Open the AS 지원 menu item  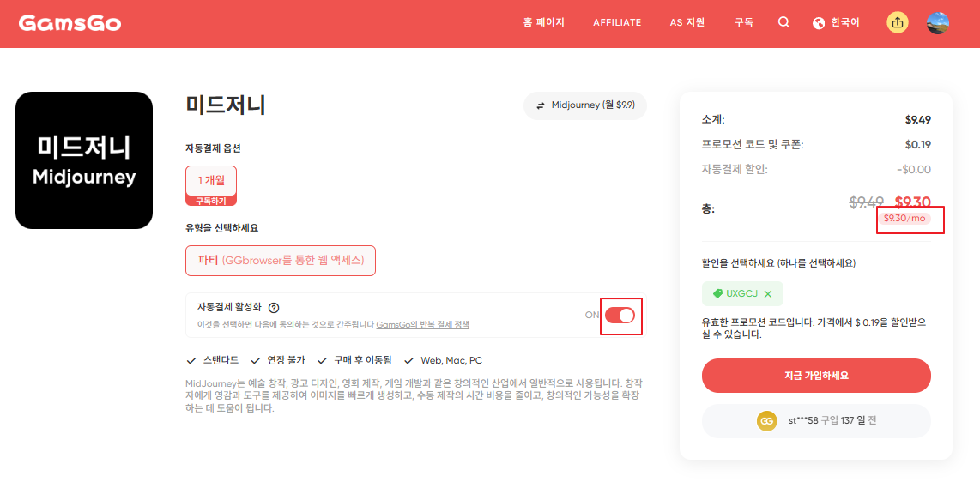click(x=687, y=22)
